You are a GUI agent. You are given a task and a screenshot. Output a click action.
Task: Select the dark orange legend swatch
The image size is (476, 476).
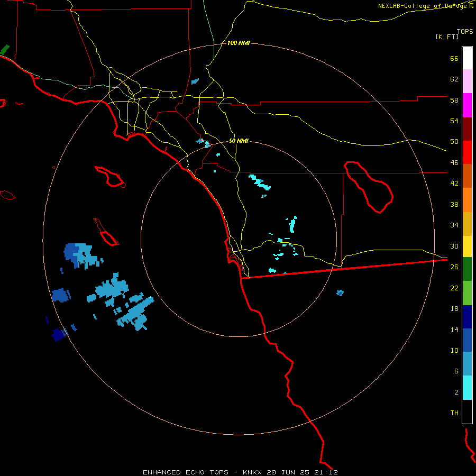click(467, 176)
